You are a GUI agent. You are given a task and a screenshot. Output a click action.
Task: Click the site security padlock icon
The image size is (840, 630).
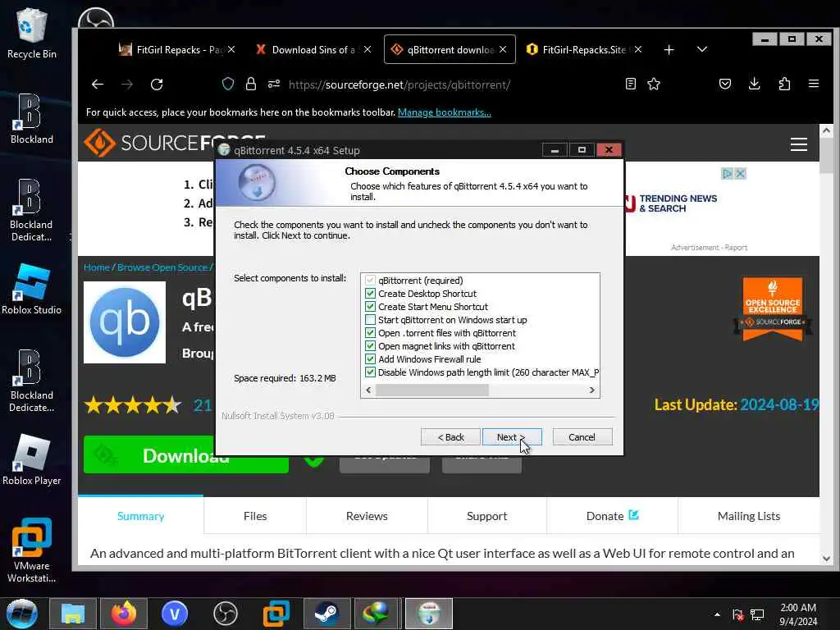(x=251, y=84)
